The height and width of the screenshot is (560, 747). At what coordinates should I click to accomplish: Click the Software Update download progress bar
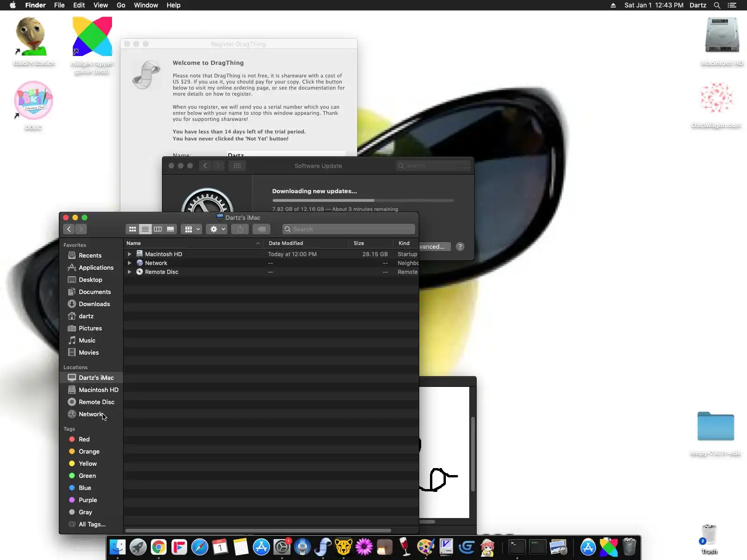coord(363,200)
